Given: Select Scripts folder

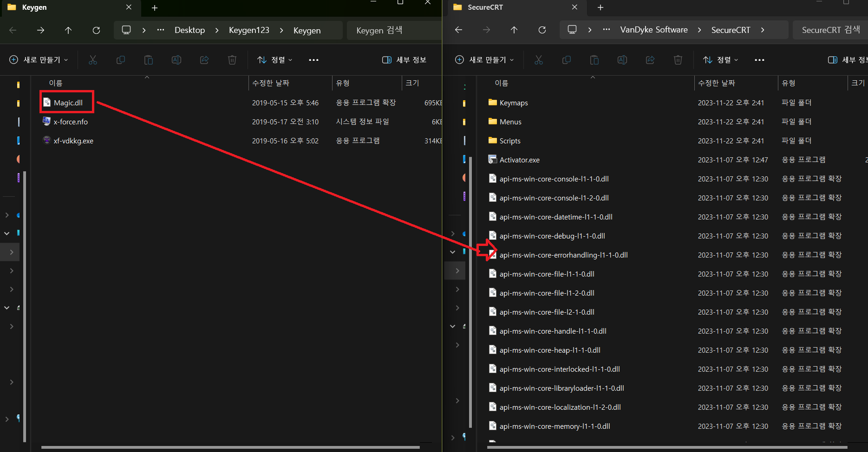Looking at the screenshot, I should coord(510,141).
